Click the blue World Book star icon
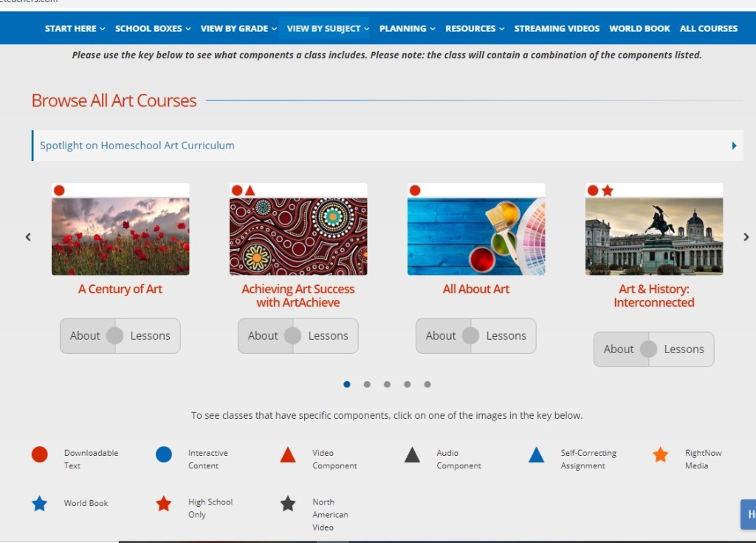 click(x=40, y=504)
